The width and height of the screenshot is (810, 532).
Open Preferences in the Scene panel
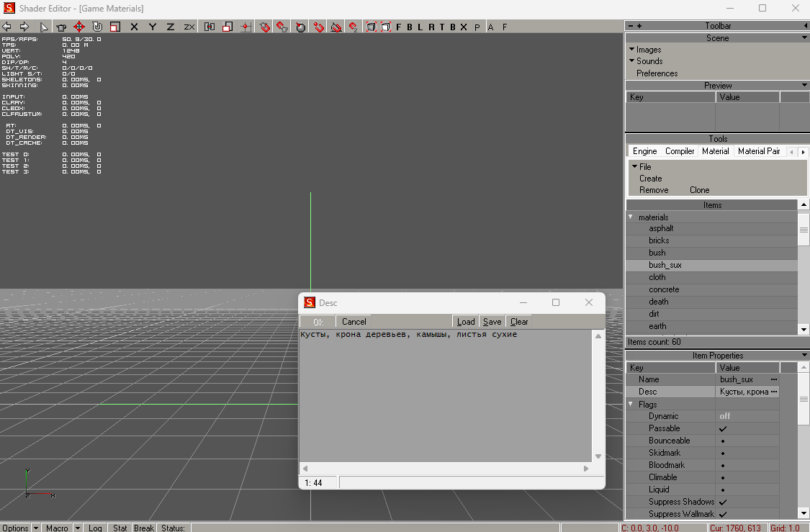(657, 73)
